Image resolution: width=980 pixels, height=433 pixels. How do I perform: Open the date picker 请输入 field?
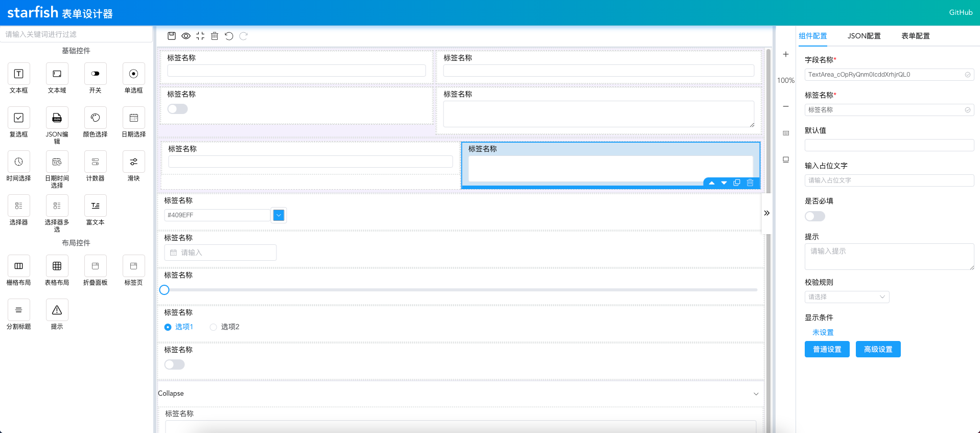click(220, 253)
